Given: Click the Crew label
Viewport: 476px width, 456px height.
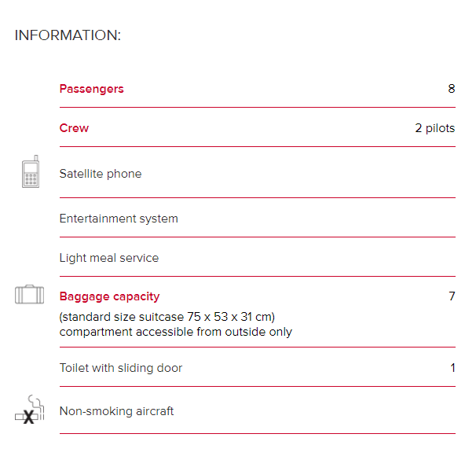Looking at the screenshot, I should (x=74, y=128).
